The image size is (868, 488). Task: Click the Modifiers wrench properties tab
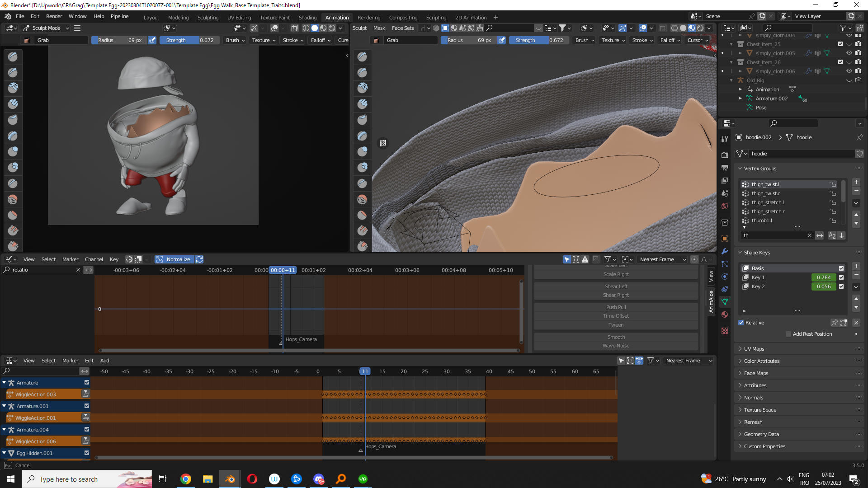(x=725, y=251)
